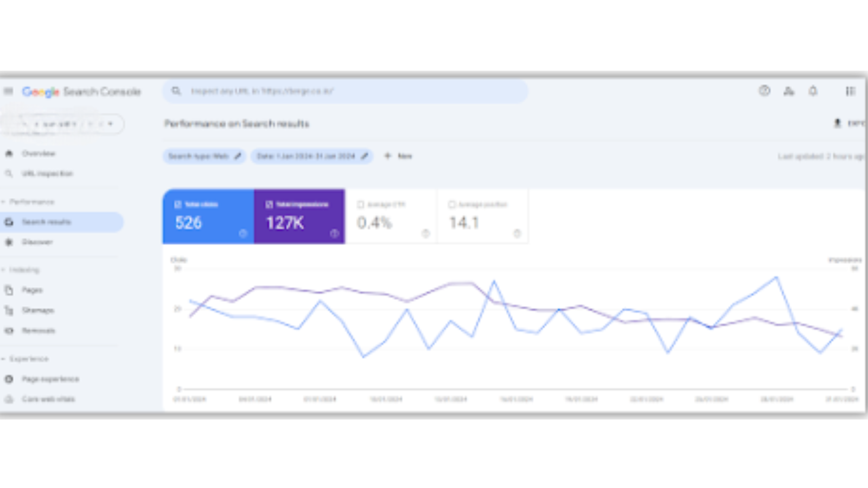Open the Google apps grid icon
The height and width of the screenshot is (488, 868).
coord(850,91)
